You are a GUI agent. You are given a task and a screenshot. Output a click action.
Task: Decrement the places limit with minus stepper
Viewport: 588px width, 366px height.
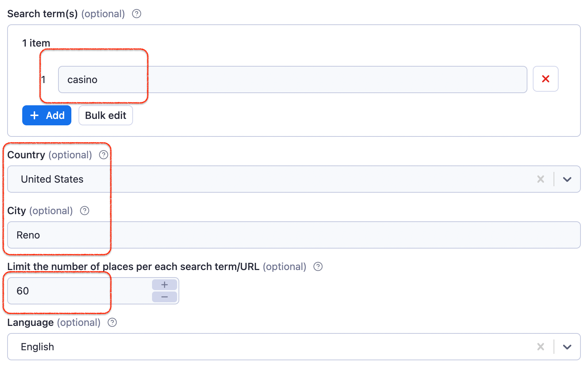pyautogui.click(x=164, y=297)
